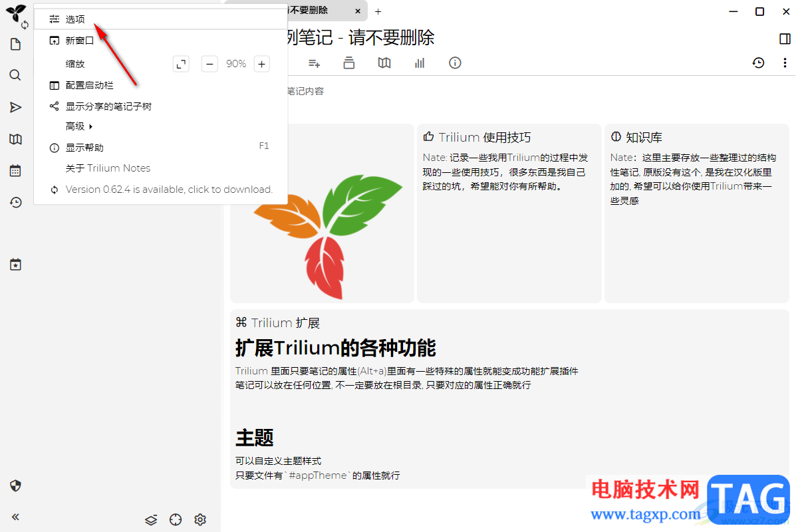The width and height of the screenshot is (798, 532).
Task: Collapse the left pane with double chevron
Action: coord(15,517)
